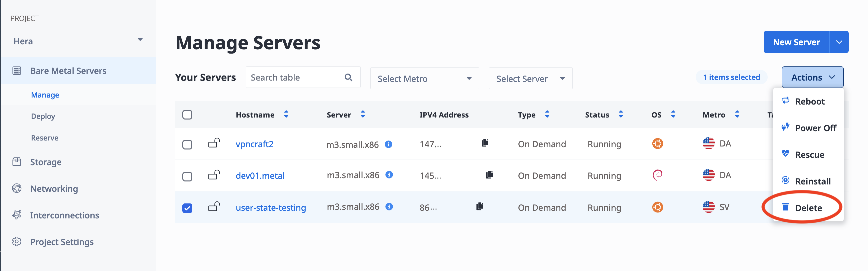Viewport: 868px width, 271px height.
Task: Open the Select Metro dropdown
Action: pyautogui.click(x=424, y=79)
